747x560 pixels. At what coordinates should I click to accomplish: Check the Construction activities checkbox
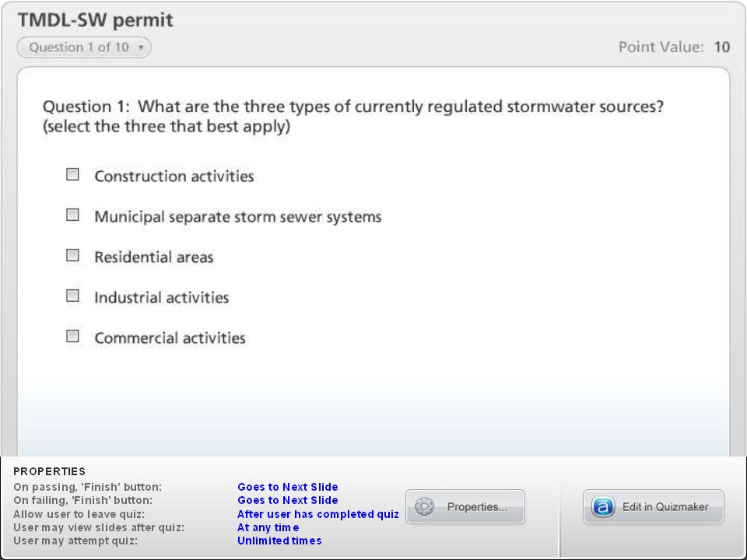tap(72, 174)
